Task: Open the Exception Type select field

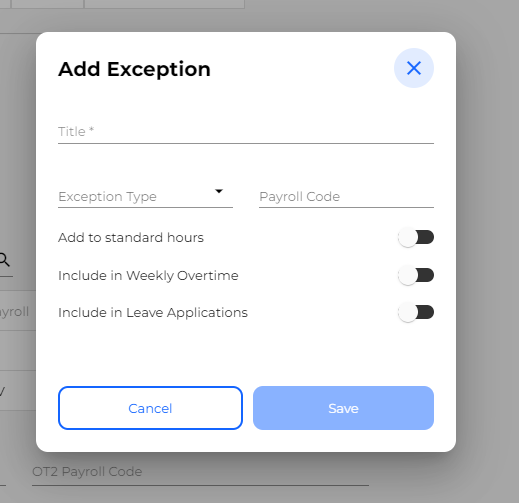Action: point(145,196)
